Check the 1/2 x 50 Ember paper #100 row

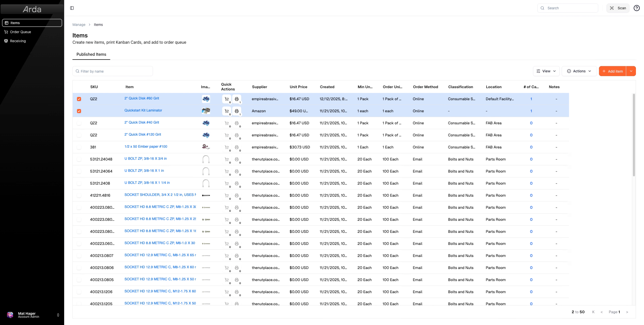tap(79, 147)
